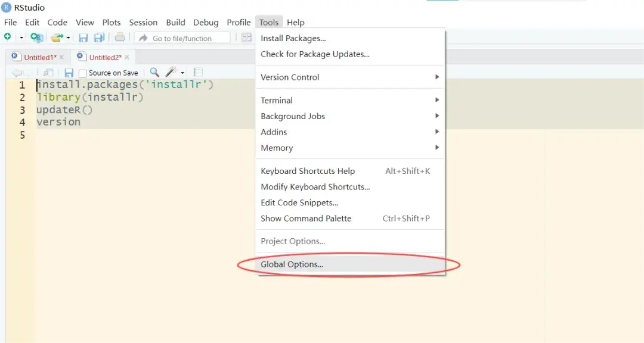
Task: Toggle the Source on Save checkbox
Action: 82,72
